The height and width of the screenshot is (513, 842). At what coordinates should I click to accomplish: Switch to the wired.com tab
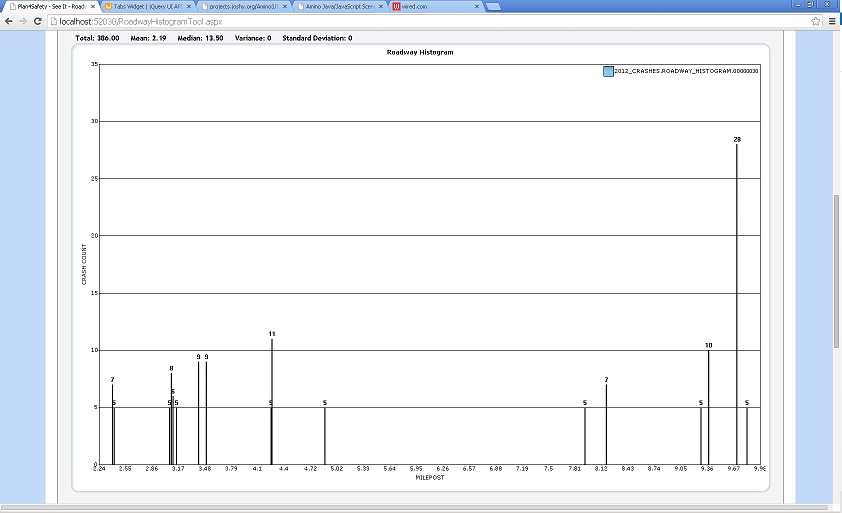click(435, 6)
